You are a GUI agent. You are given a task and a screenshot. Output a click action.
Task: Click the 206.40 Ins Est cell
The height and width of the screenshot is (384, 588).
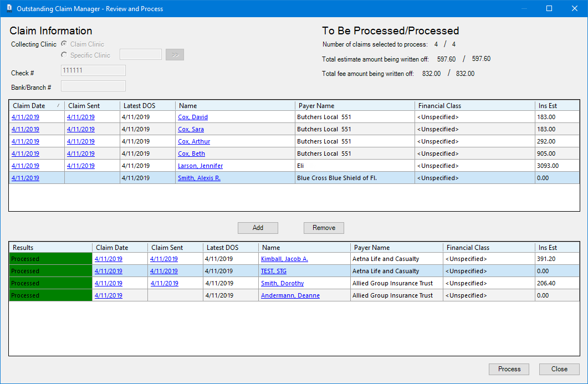coord(558,283)
